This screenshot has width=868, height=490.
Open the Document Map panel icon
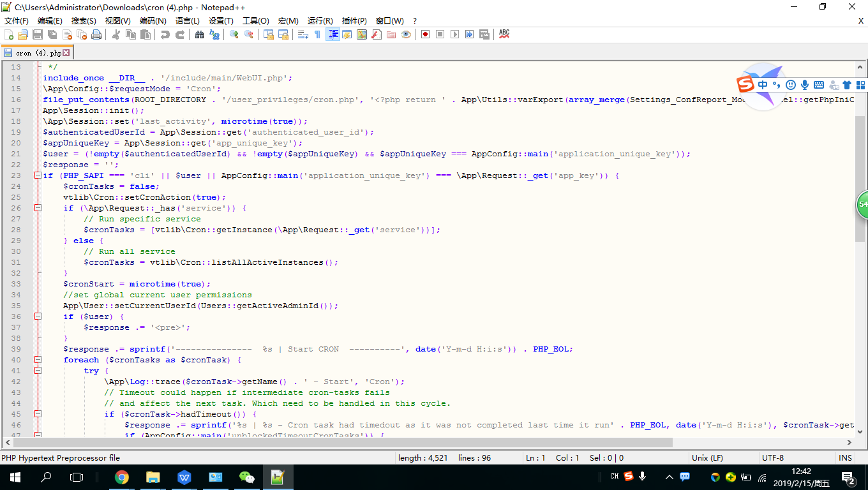(x=361, y=34)
